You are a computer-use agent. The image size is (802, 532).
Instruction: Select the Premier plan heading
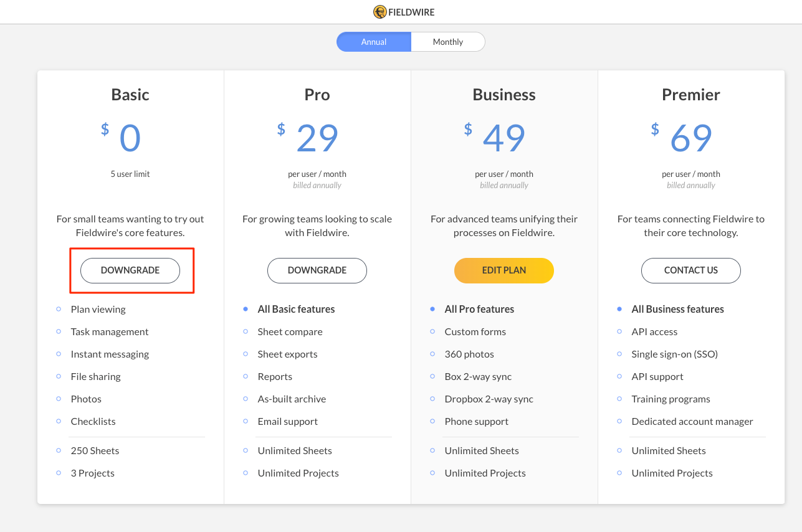tap(691, 95)
